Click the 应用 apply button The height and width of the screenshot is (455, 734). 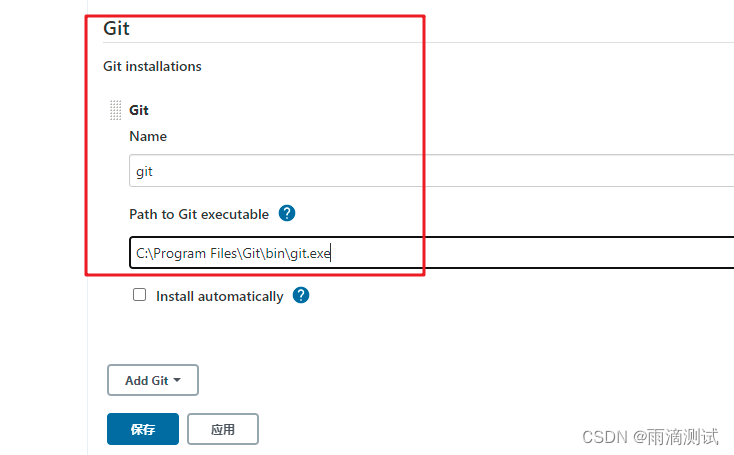(223, 429)
